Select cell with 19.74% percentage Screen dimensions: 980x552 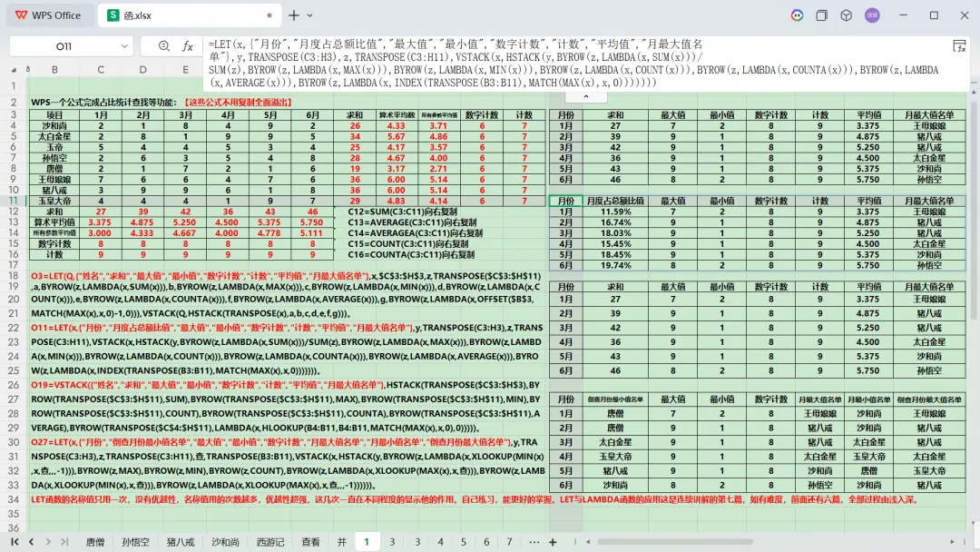(x=615, y=265)
